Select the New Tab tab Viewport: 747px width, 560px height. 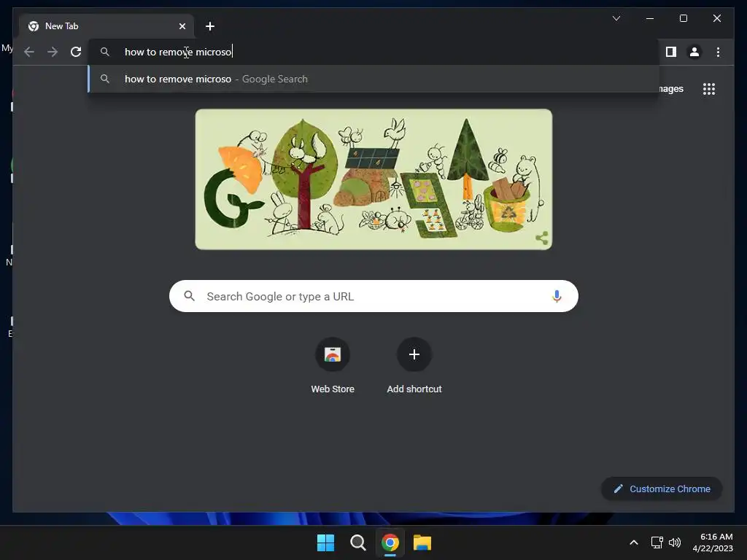click(x=107, y=26)
